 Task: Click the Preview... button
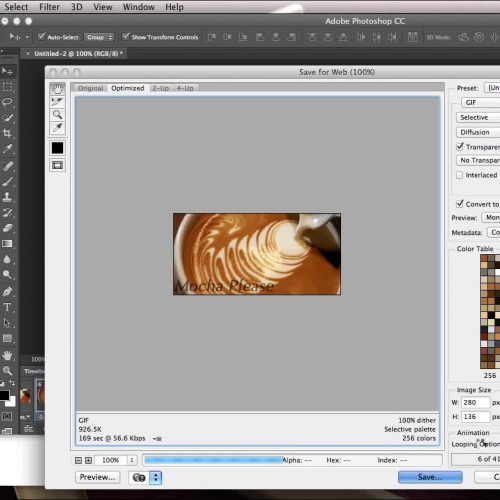pyautogui.click(x=98, y=477)
